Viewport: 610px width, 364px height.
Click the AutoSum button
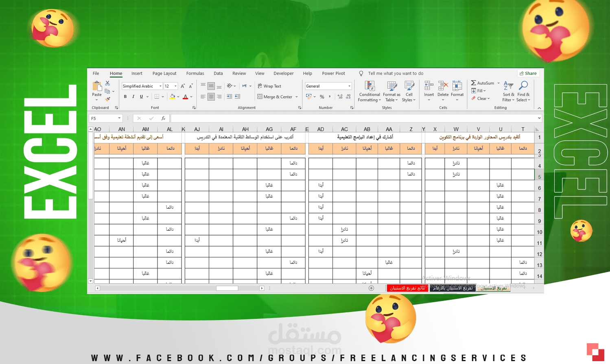(483, 83)
